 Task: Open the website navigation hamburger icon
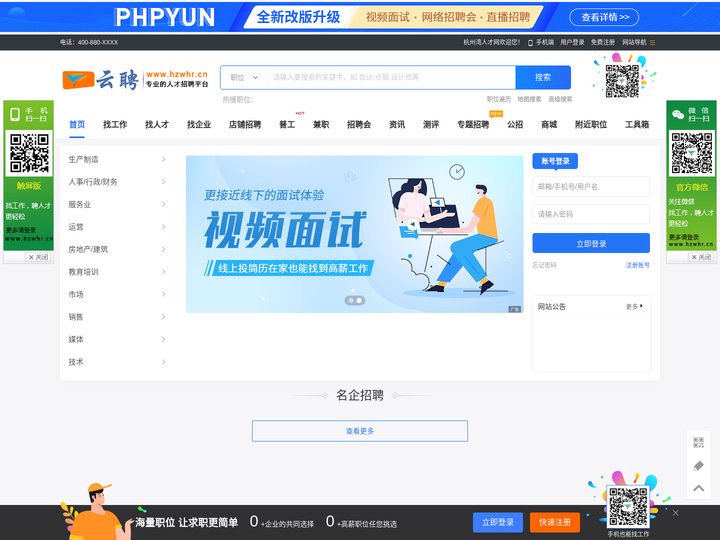(x=652, y=43)
